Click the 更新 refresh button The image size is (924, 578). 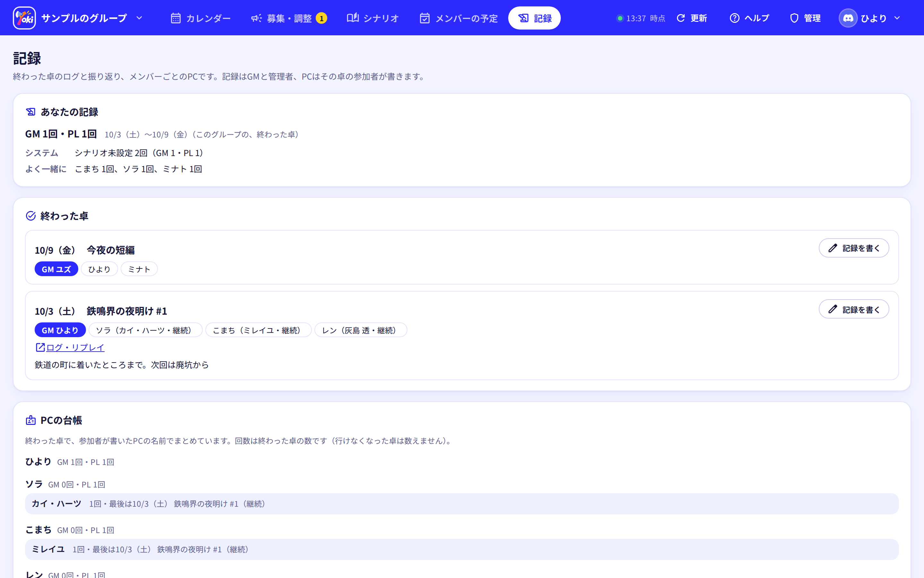[691, 18]
